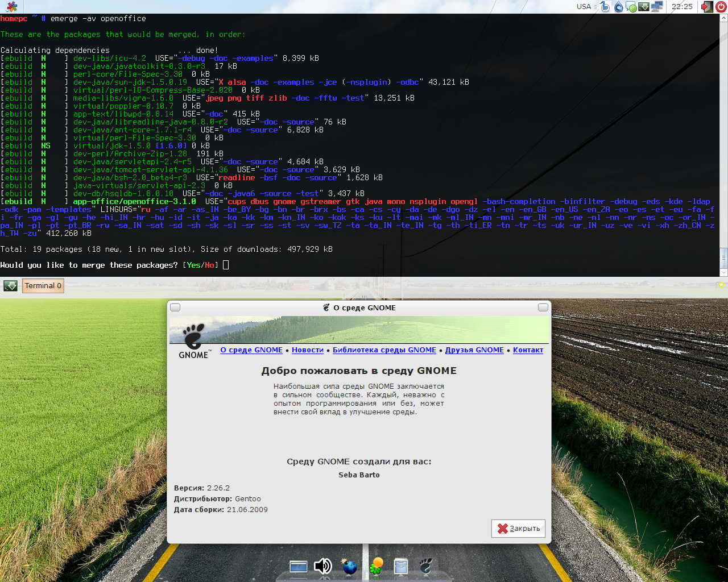Open the 'Новости' link
The height and width of the screenshot is (582, 728).
(x=308, y=350)
